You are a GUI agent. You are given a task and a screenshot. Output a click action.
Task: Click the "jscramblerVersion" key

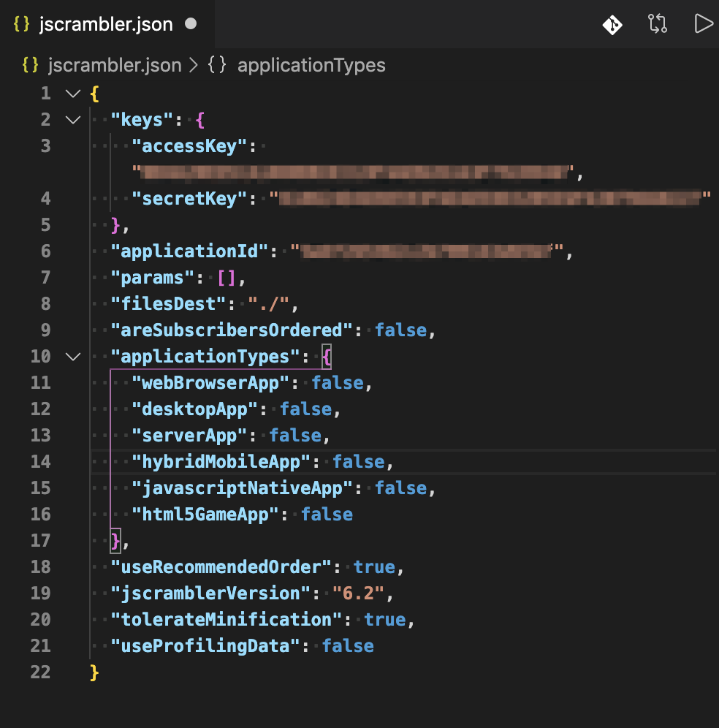(x=210, y=594)
